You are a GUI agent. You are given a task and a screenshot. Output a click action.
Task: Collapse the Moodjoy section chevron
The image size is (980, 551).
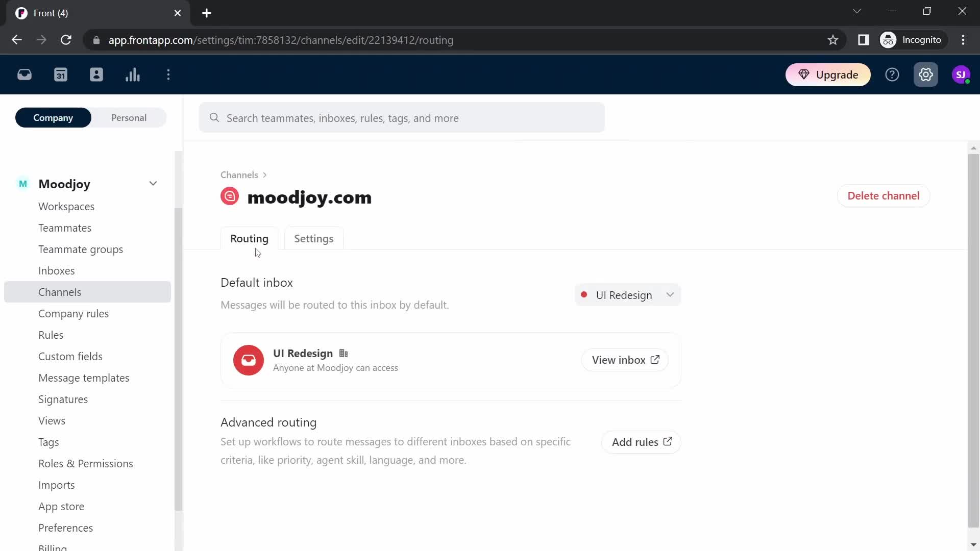click(153, 184)
